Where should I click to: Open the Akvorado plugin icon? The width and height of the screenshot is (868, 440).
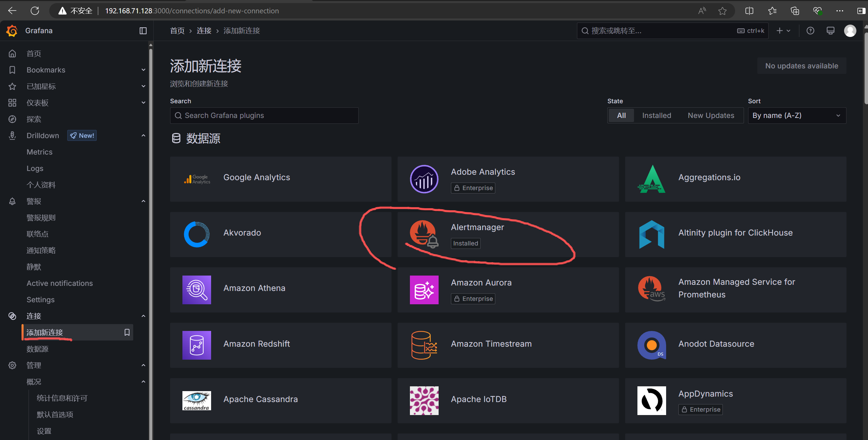coord(197,235)
